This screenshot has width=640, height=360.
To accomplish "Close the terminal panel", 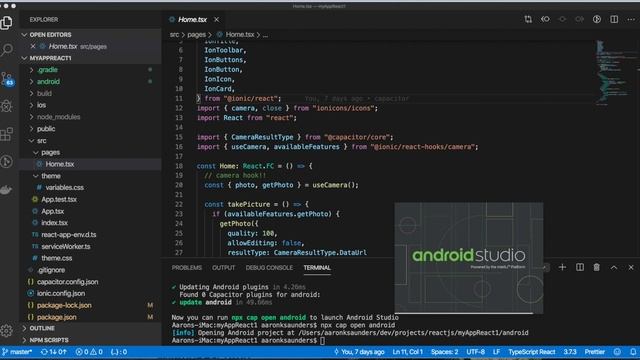I will (x=631, y=267).
